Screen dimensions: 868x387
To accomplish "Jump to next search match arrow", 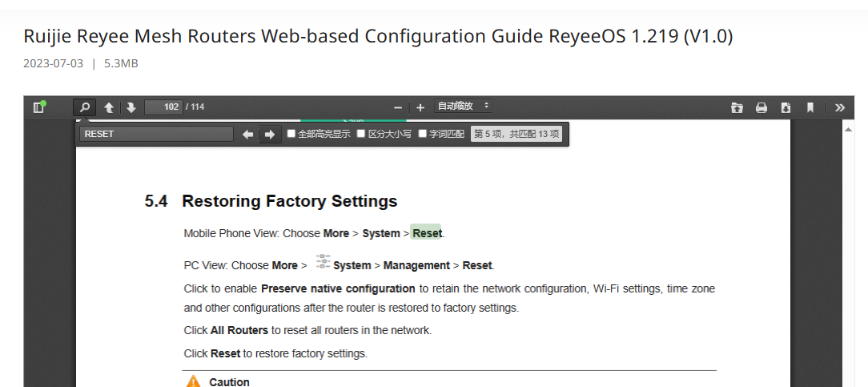I will [270, 134].
